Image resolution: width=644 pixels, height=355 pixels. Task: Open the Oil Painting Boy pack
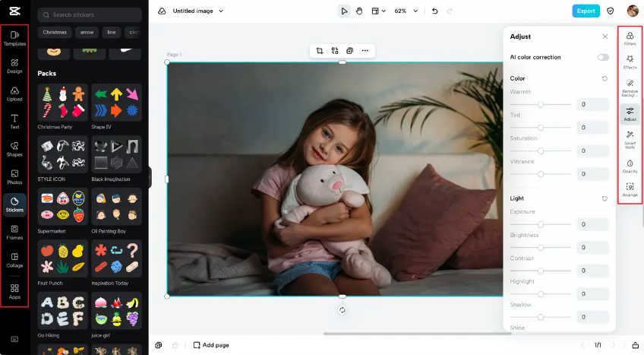pyautogui.click(x=116, y=207)
